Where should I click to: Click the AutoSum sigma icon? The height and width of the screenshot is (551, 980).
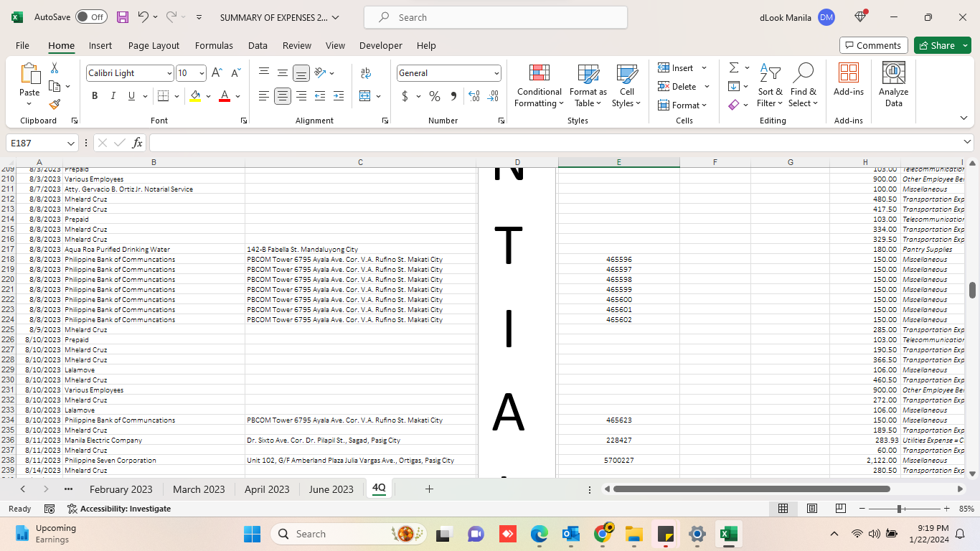point(734,67)
